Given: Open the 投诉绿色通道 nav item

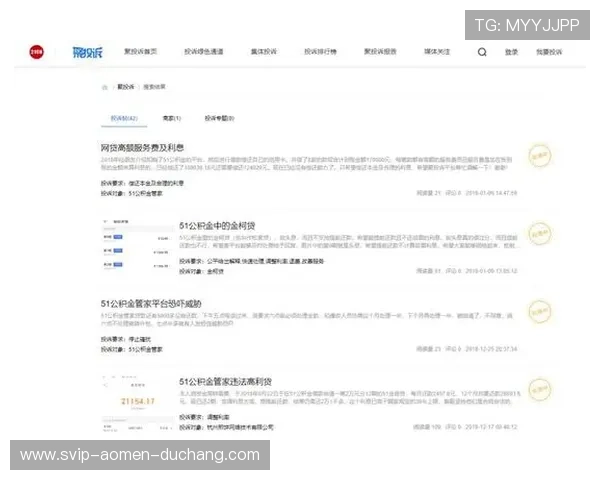Looking at the screenshot, I should (204, 51).
